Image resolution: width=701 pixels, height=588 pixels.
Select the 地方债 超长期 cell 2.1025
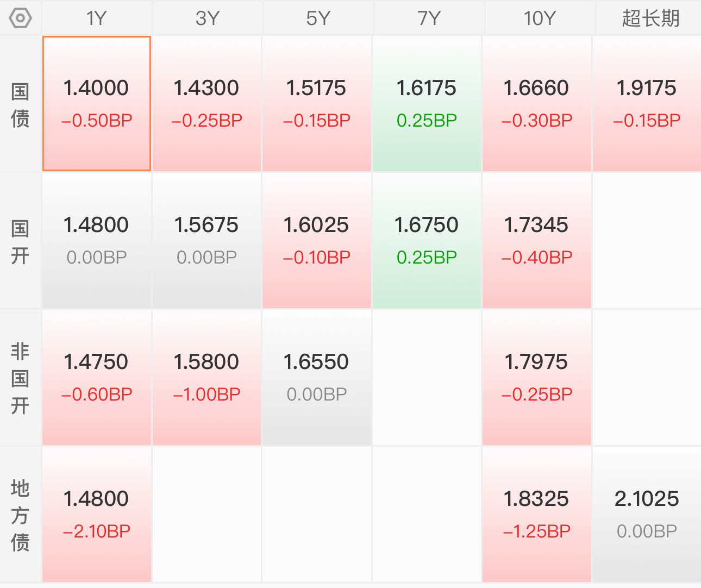pos(647,515)
